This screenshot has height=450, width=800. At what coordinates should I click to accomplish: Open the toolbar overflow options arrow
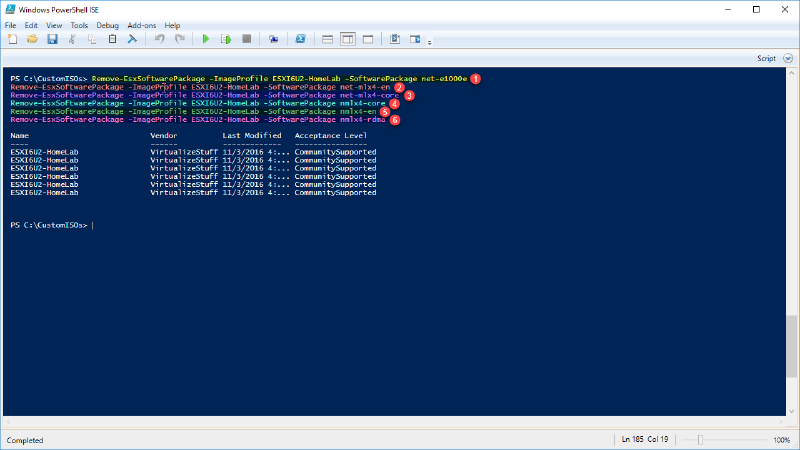(x=430, y=42)
